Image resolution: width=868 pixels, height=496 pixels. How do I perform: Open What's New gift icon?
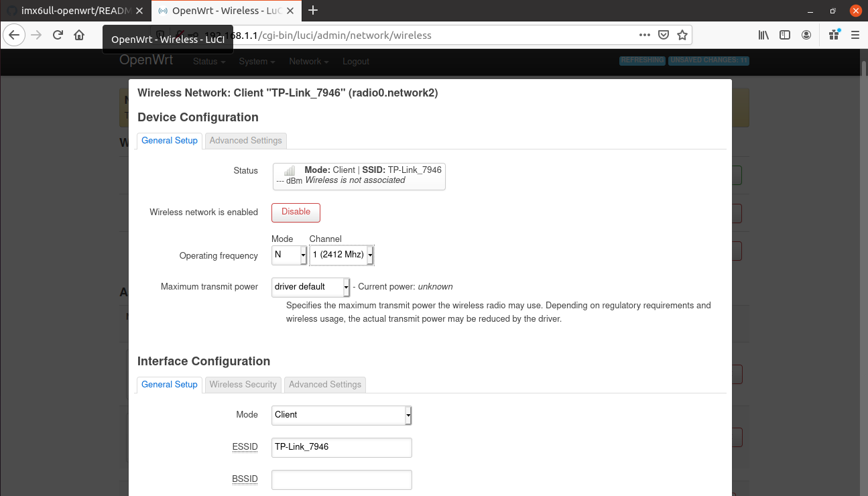click(x=834, y=35)
